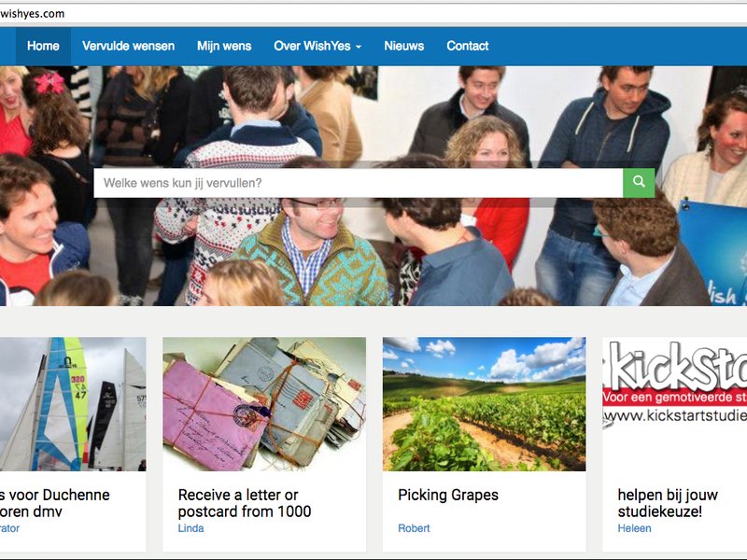Open the Nieuws page
The image size is (747, 560).
(x=404, y=46)
